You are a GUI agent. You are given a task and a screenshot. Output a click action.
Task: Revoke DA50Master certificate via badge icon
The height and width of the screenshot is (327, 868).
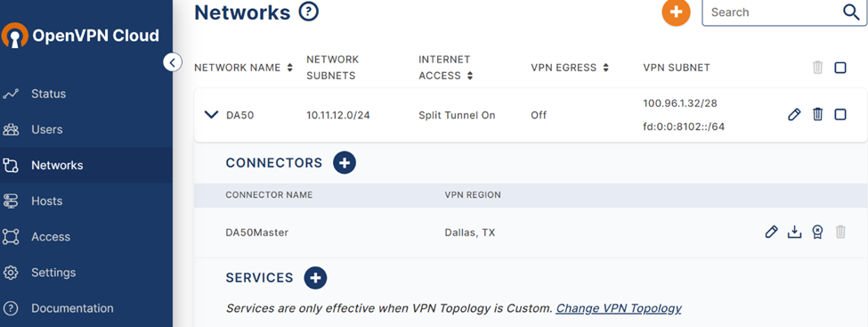tap(817, 232)
